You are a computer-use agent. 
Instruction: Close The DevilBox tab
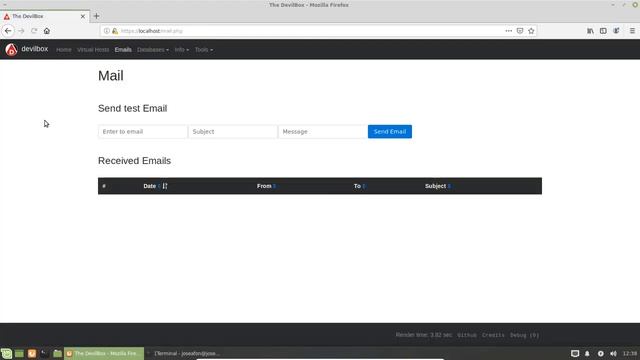[83, 16]
